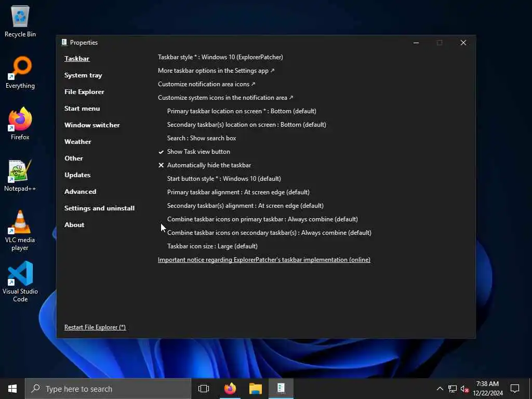Open Customize system icons in notification area

tap(225, 98)
